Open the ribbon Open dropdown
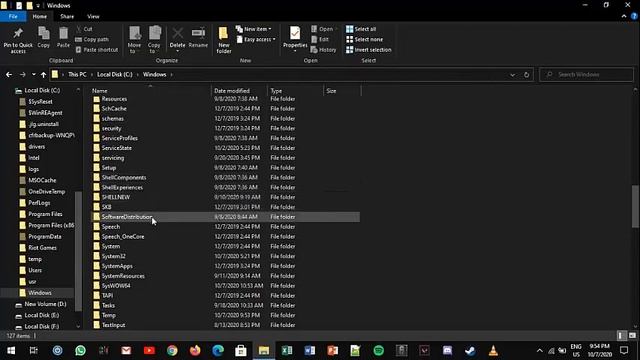 [x=324, y=29]
